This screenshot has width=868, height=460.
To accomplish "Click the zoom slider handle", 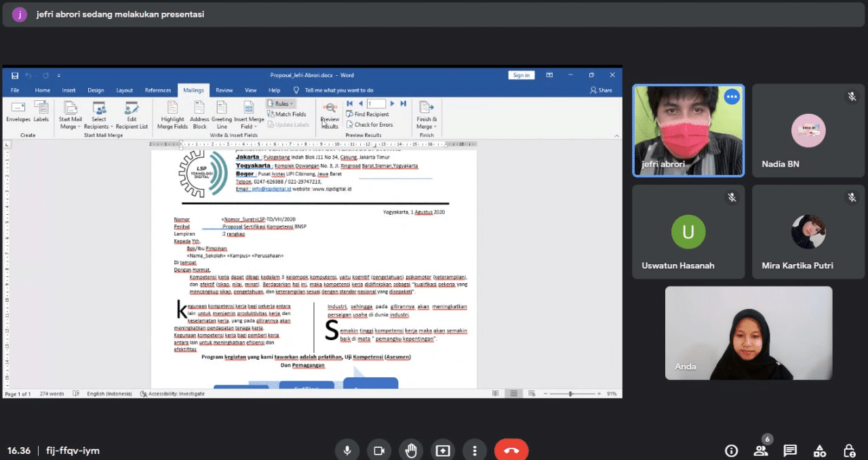I will pyautogui.click(x=571, y=394).
